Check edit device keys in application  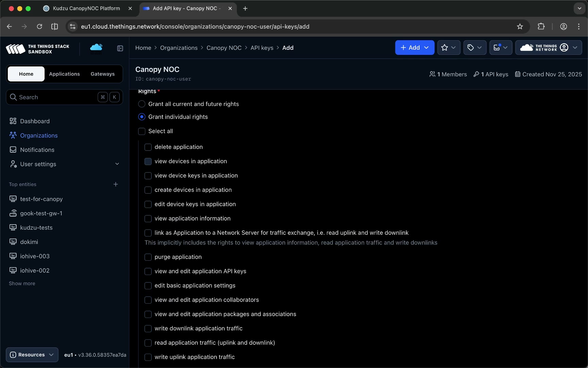148,204
